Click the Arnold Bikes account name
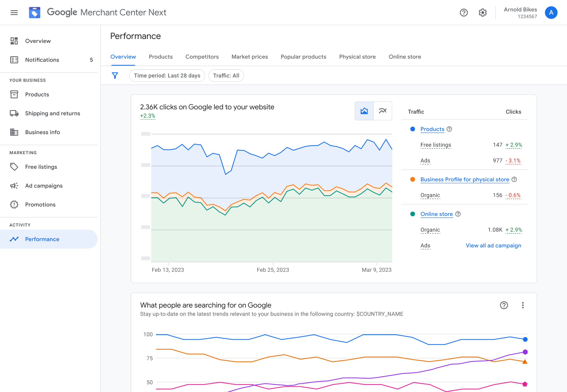Image resolution: width=567 pixels, height=392 pixels. 520,10
